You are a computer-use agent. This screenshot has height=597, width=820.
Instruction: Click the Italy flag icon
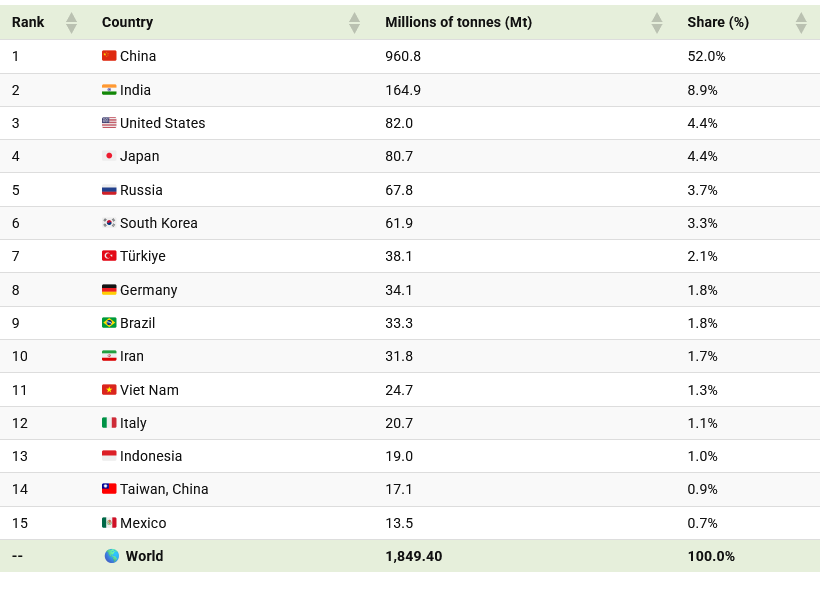109,422
